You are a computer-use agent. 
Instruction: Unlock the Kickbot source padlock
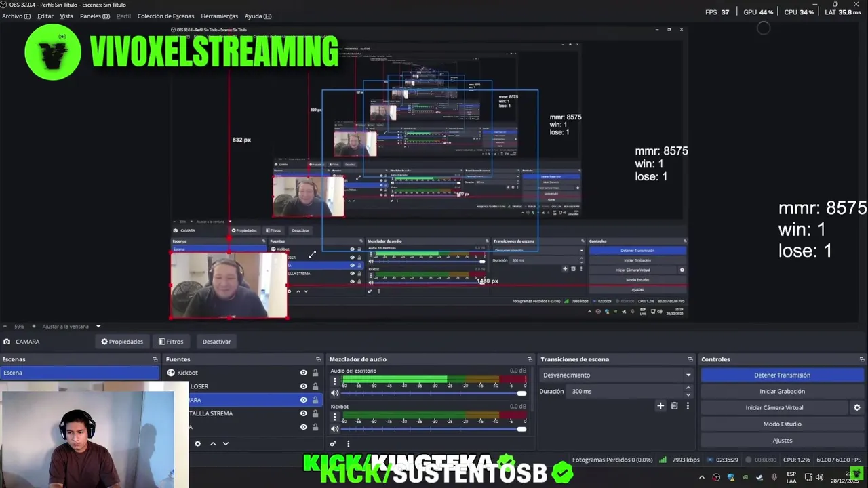point(315,373)
